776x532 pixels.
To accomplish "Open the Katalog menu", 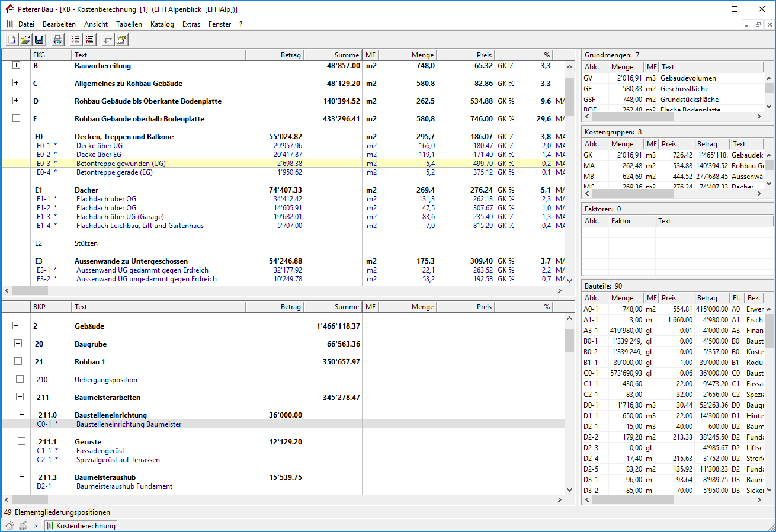I will pyautogui.click(x=162, y=24).
